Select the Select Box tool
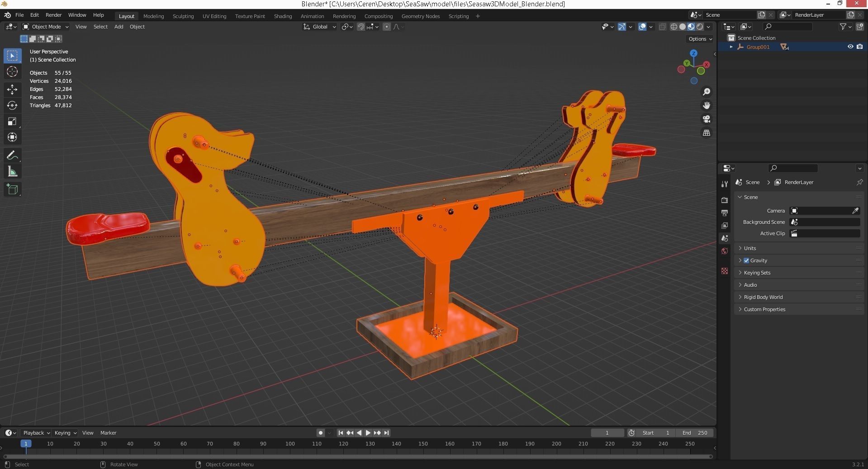This screenshot has height=469, width=868. (x=12, y=56)
